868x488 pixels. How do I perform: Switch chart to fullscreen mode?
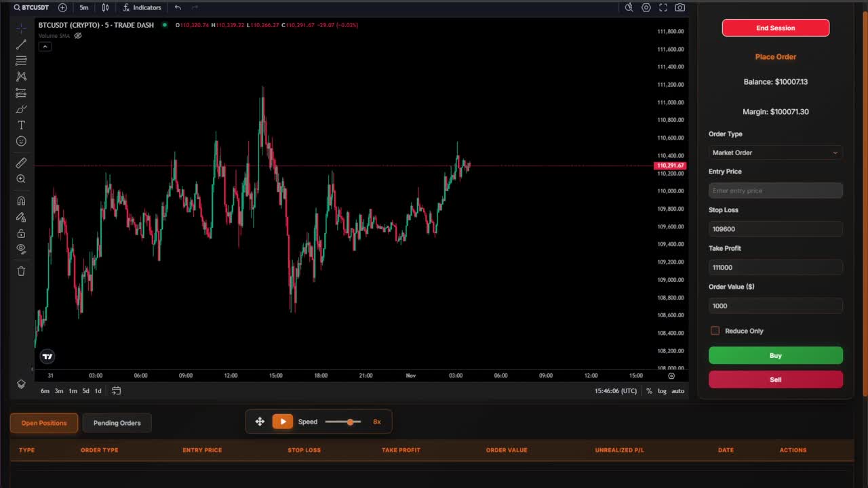[663, 7]
